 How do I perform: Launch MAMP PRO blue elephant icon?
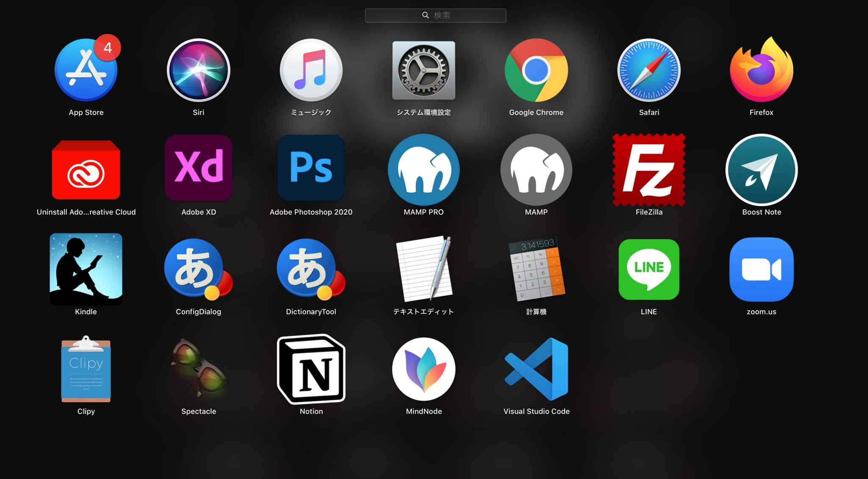(424, 170)
